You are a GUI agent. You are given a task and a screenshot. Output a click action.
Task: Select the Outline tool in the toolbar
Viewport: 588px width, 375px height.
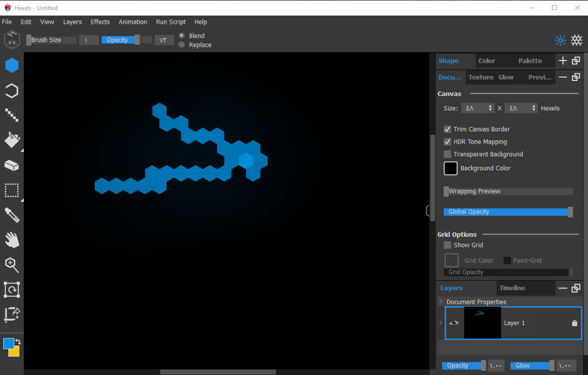(x=12, y=90)
